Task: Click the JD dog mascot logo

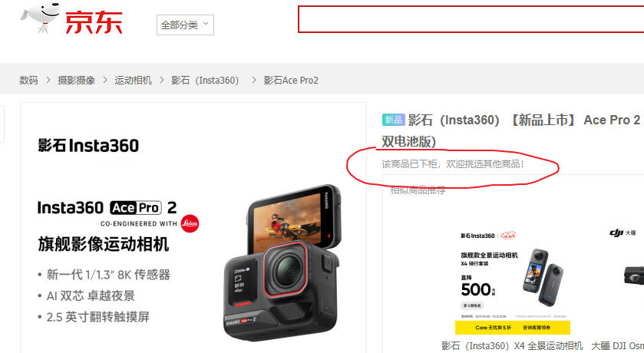Action: [41, 17]
